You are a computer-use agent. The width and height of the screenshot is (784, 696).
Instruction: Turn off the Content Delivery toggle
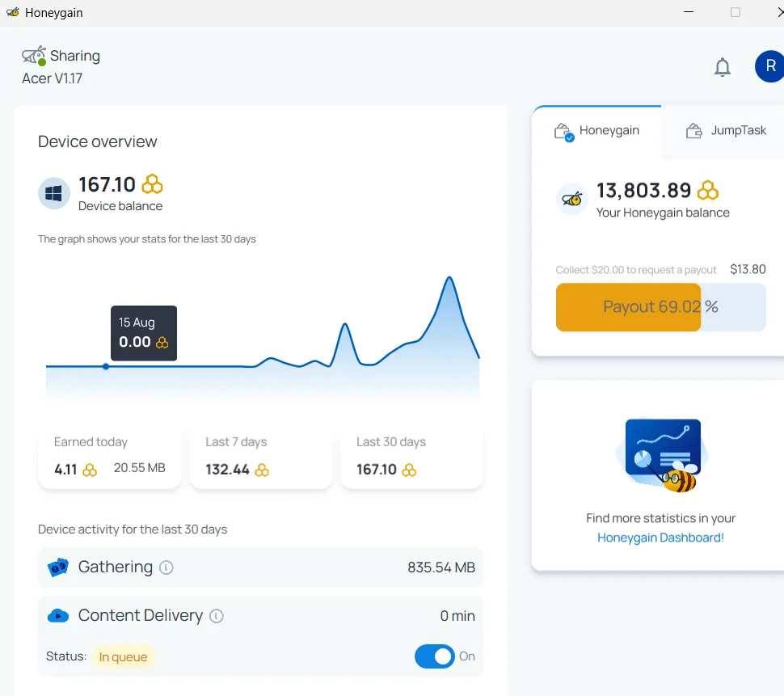(435, 656)
